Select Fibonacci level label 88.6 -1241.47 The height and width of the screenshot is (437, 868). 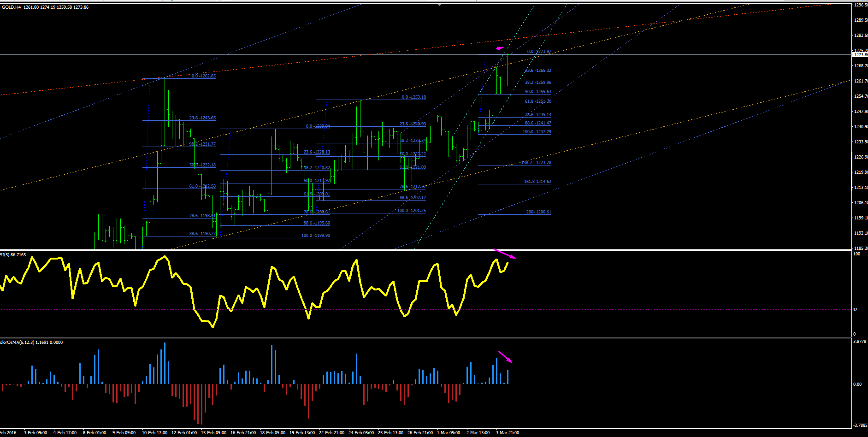tap(538, 123)
